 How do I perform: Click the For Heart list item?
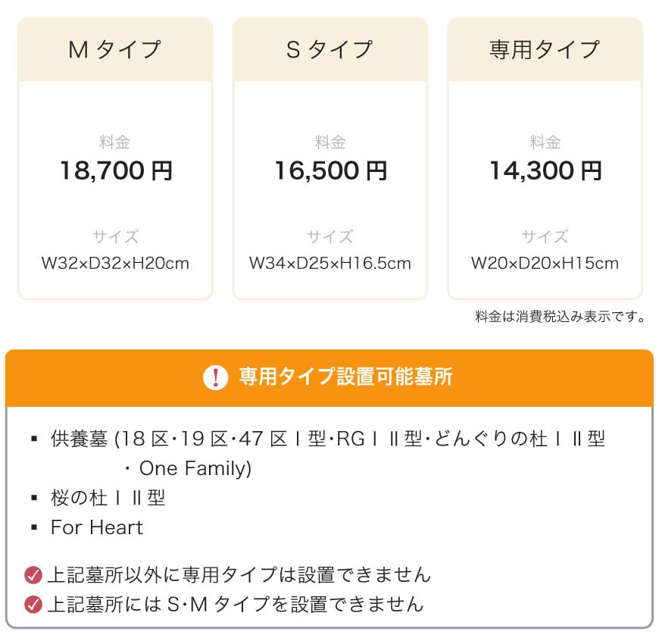pyautogui.click(x=97, y=527)
